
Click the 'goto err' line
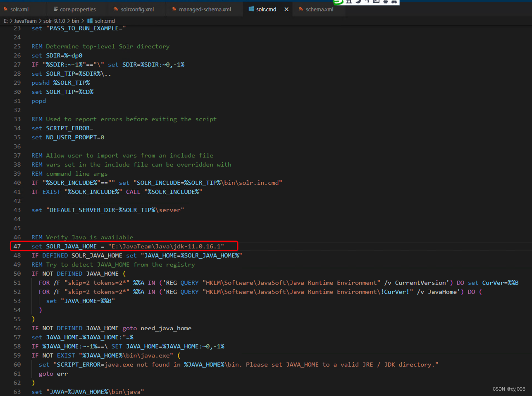[x=53, y=374]
